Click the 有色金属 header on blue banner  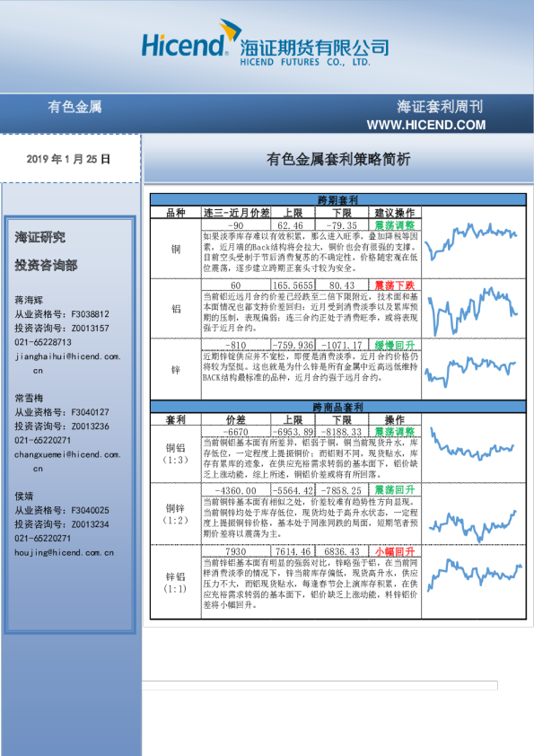pos(74,107)
